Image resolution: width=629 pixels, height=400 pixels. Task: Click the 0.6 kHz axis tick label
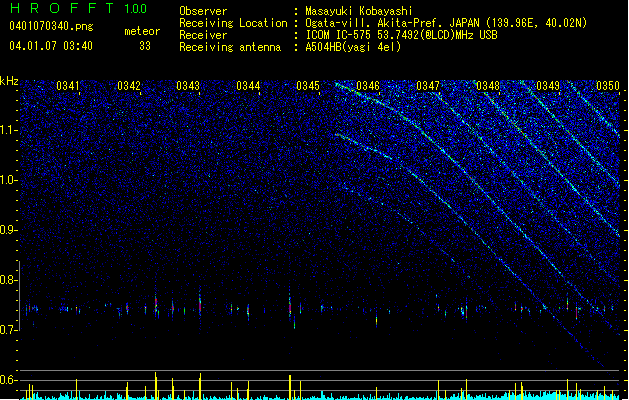tap(8, 380)
